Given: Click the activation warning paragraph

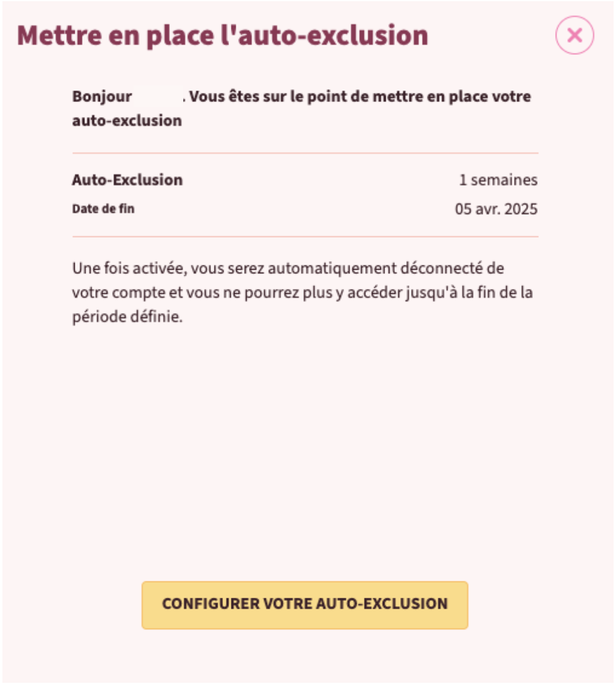Looking at the screenshot, I should tap(301, 288).
